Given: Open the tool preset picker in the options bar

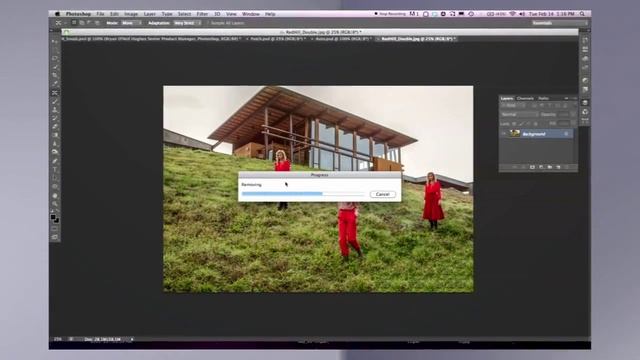Looking at the screenshot, I should coord(60,23).
